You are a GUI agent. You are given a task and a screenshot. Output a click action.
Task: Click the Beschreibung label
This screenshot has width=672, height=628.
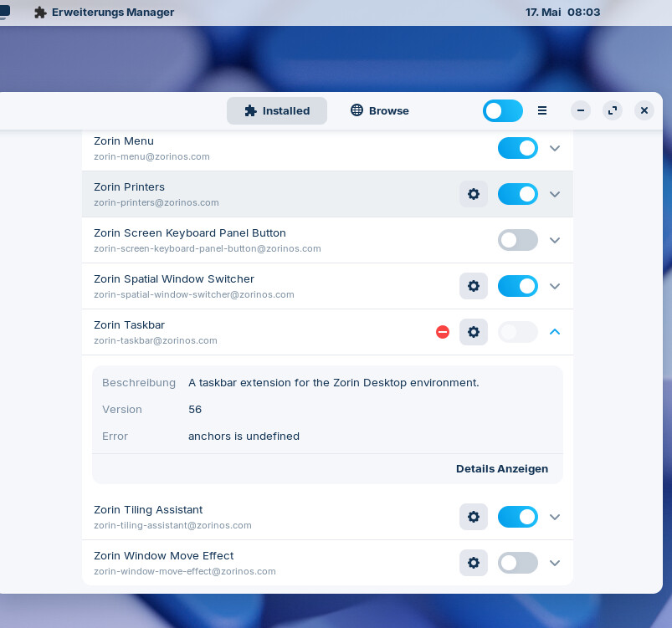(139, 382)
